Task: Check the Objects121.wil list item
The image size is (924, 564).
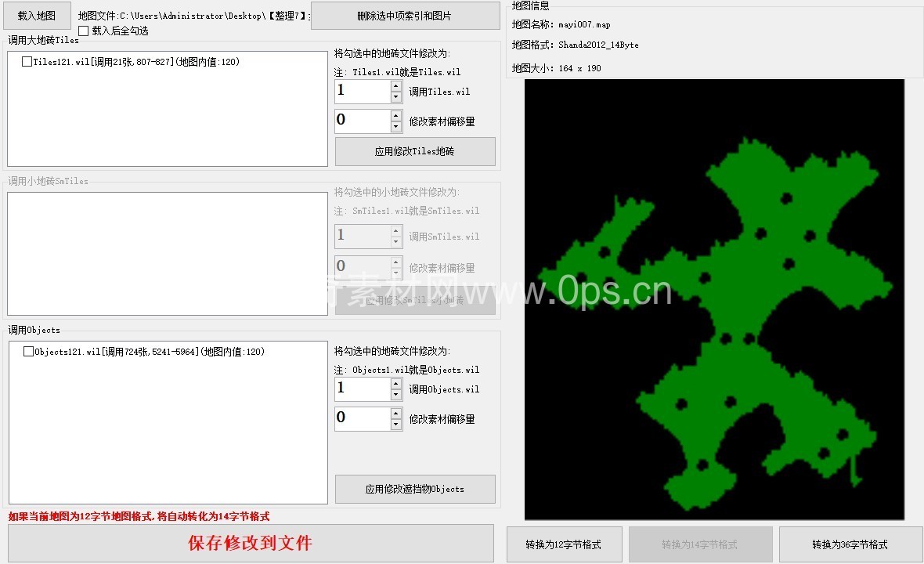Action: point(29,352)
